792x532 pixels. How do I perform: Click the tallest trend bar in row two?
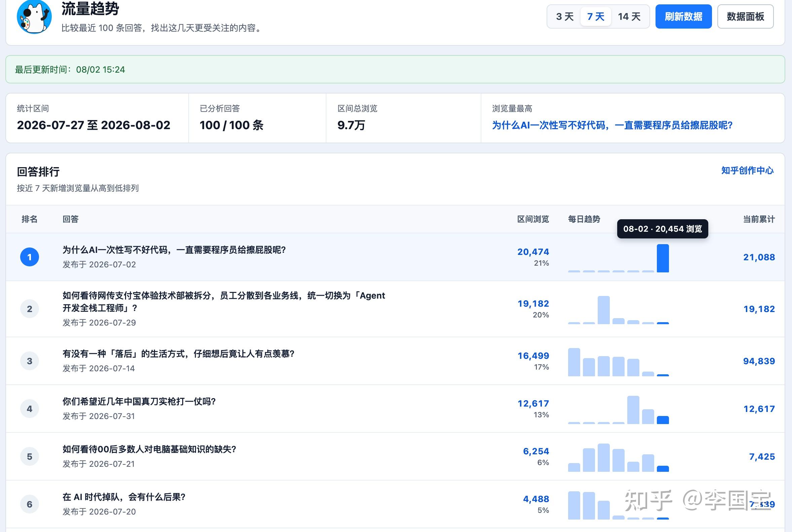pyautogui.click(x=604, y=310)
